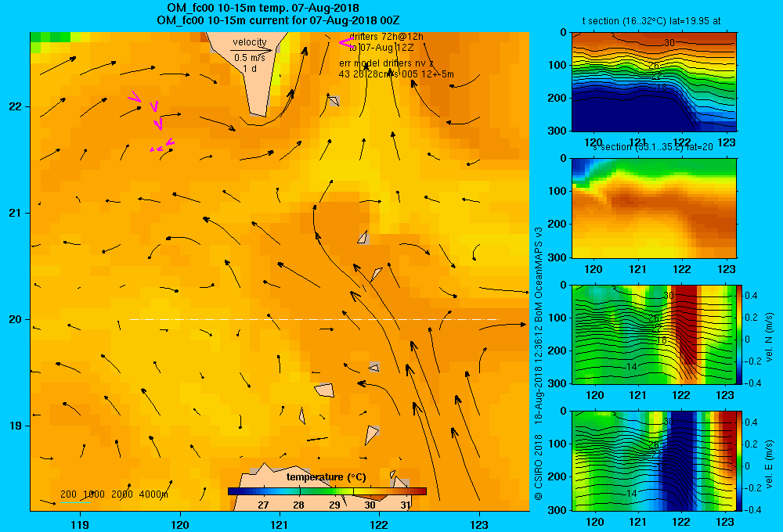Click the 30 isotherm label in the t section
The image size is (783, 532).
(669, 43)
